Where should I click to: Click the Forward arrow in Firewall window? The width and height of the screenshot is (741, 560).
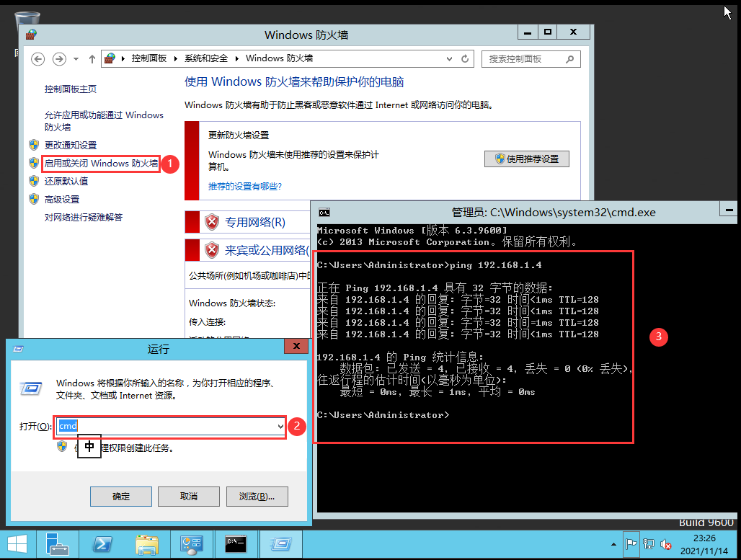tap(59, 59)
